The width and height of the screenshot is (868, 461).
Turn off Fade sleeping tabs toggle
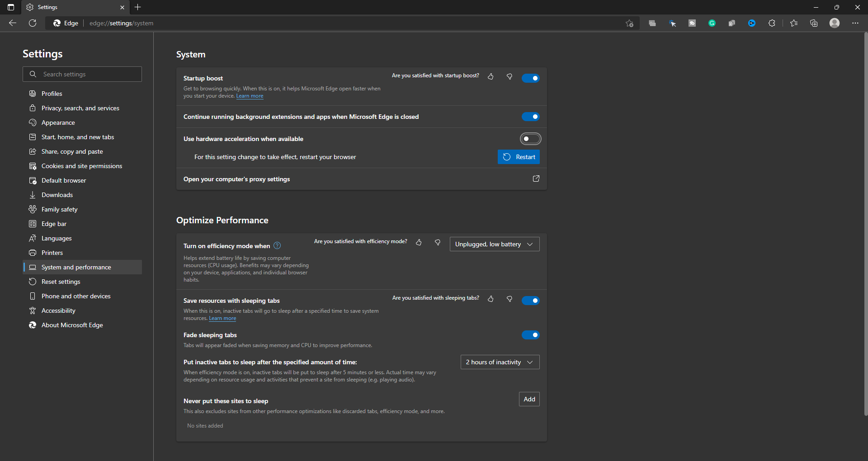coord(530,335)
